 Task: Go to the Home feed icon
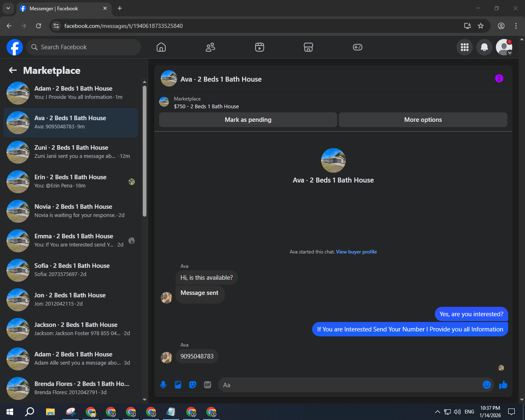[x=161, y=47]
